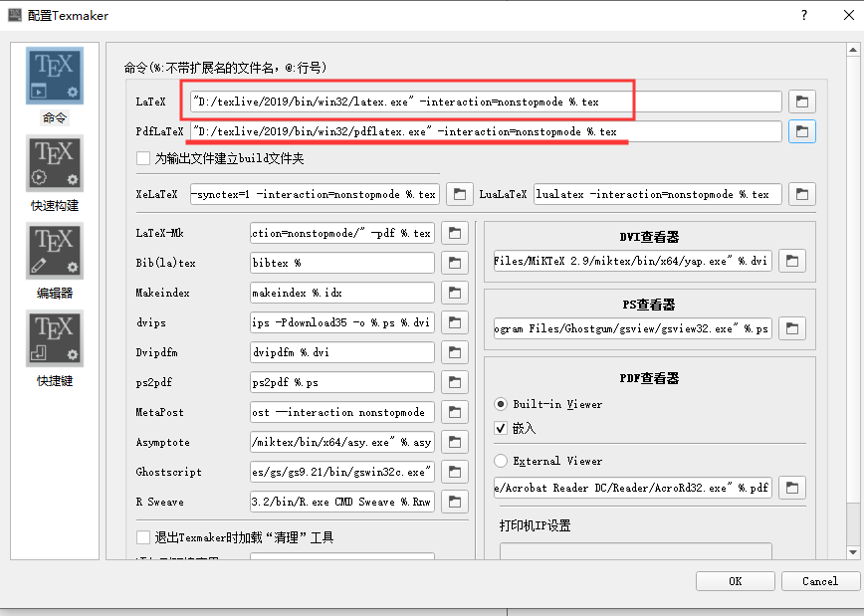The width and height of the screenshot is (864, 616).
Task: Browse for the Ghostscript executable
Action: [x=455, y=471]
